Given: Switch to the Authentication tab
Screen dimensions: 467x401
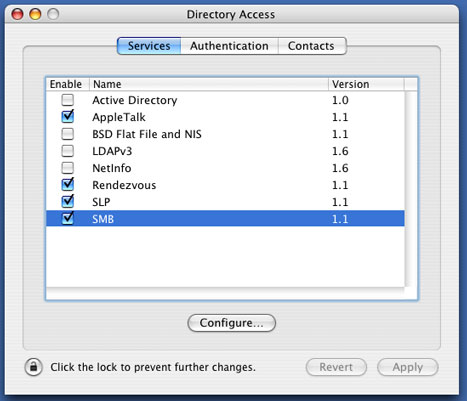Looking at the screenshot, I should (x=229, y=46).
